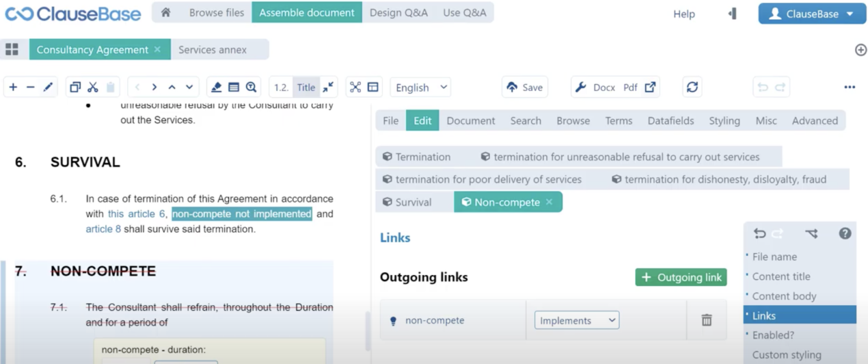
Task: Expand the ClauseBase user account menu
Action: coord(811,14)
